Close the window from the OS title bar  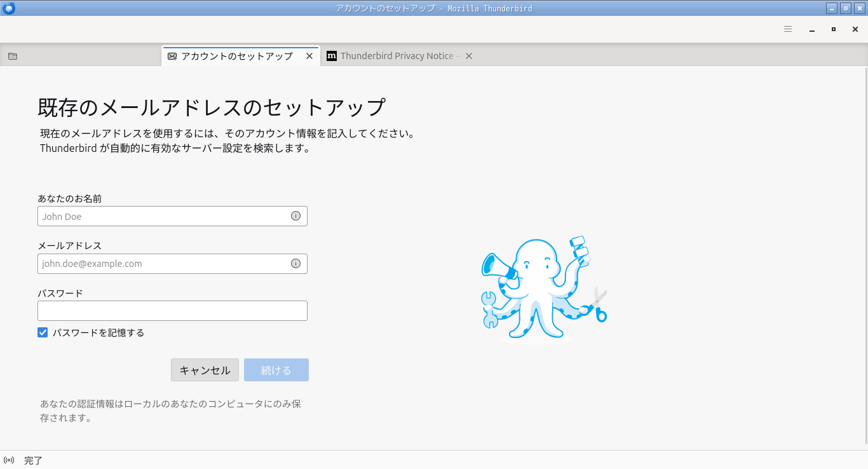click(860, 8)
